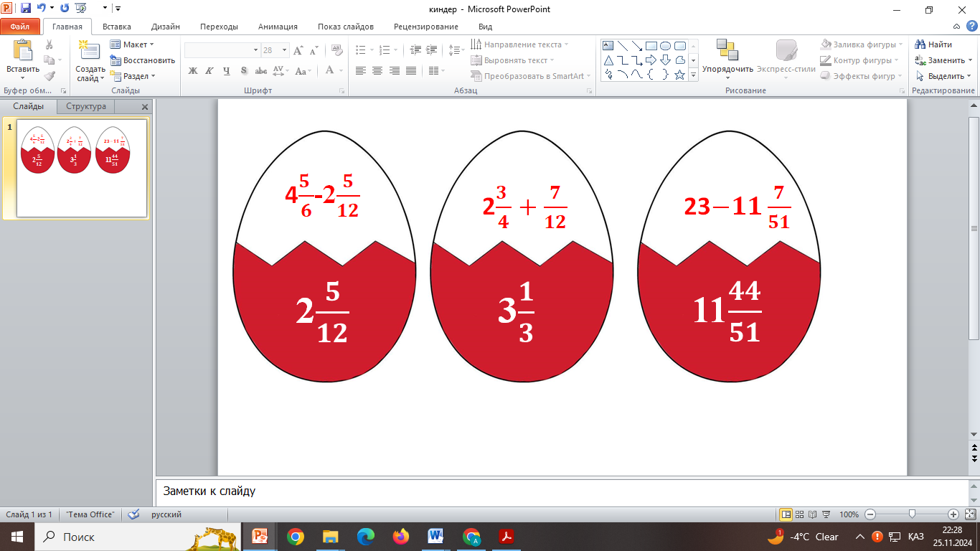Zoom in with the plus button
The width and height of the screenshot is (980, 551).
click(953, 514)
